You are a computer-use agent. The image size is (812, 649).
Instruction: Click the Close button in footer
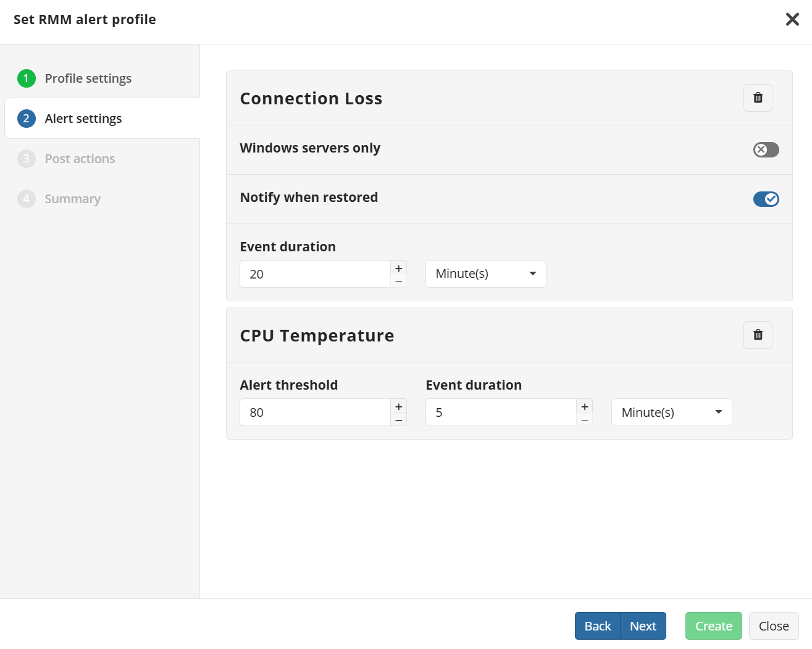click(x=774, y=626)
